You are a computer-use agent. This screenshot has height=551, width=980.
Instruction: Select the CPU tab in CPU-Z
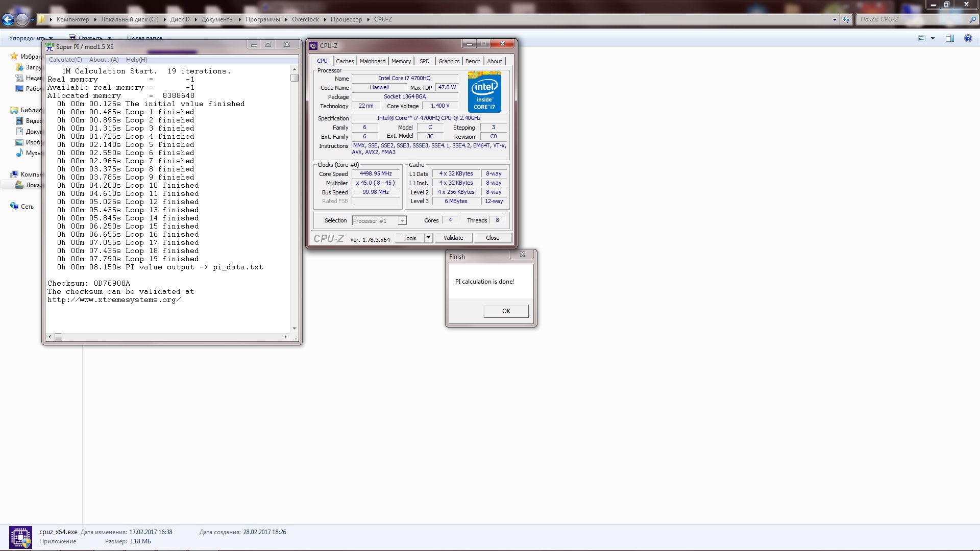(323, 61)
